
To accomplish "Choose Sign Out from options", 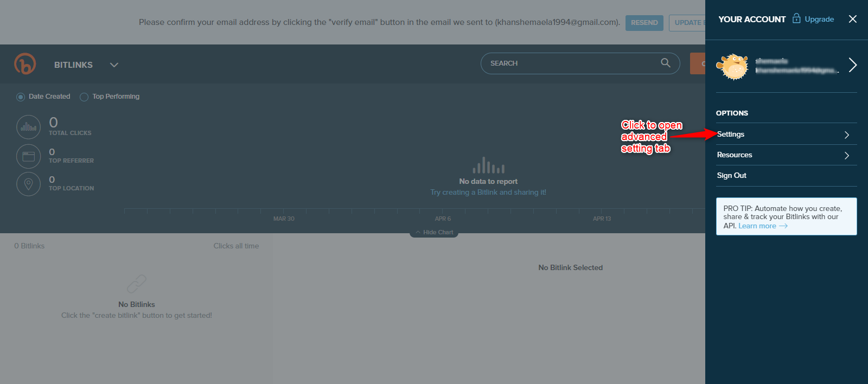I will tap(731, 176).
